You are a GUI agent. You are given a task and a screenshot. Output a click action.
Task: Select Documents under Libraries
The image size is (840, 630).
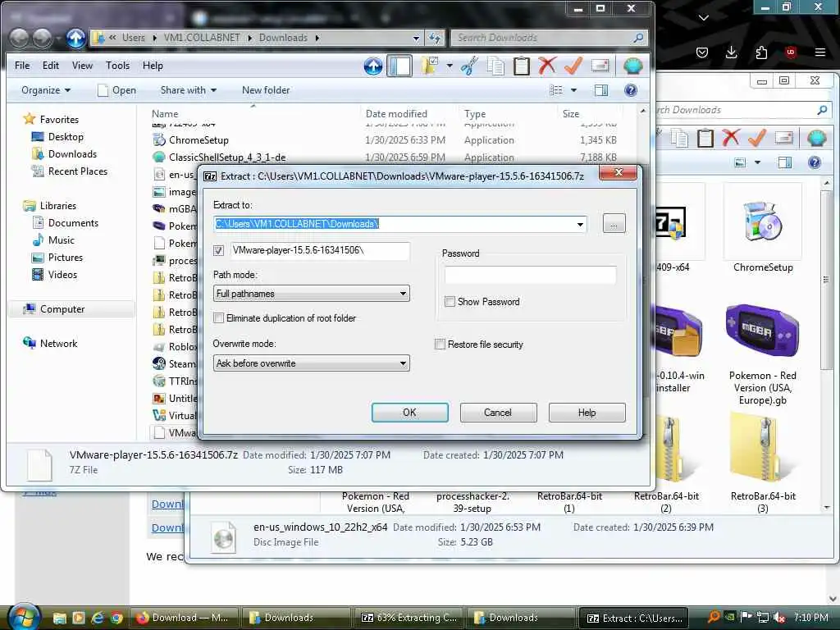(73, 223)
